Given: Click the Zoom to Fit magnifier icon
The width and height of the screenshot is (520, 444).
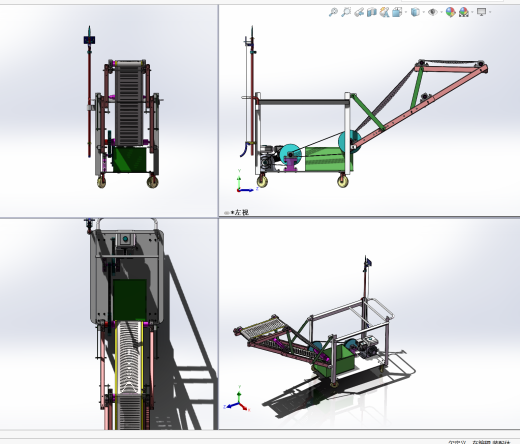Looking at the screenshot, I should [333, 12].
